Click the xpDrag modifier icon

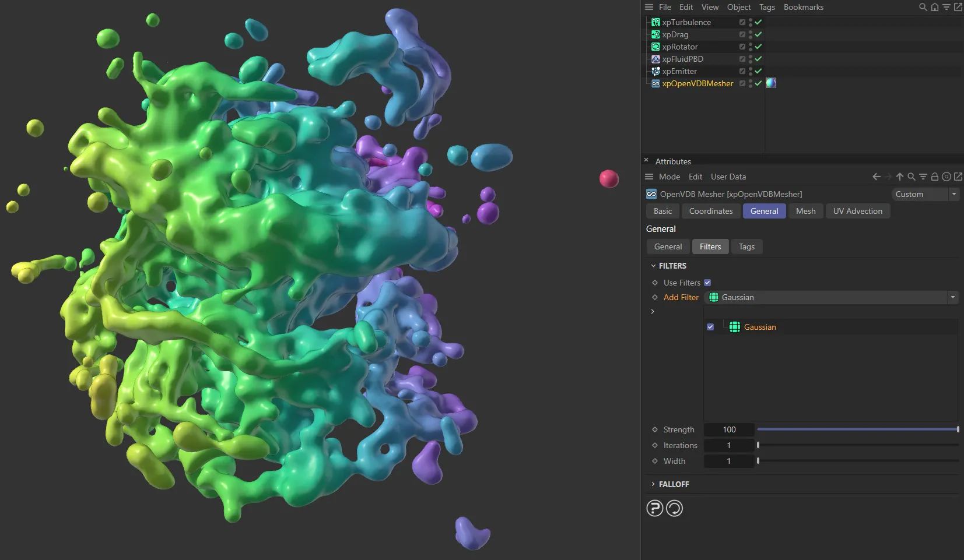point(655,34)
